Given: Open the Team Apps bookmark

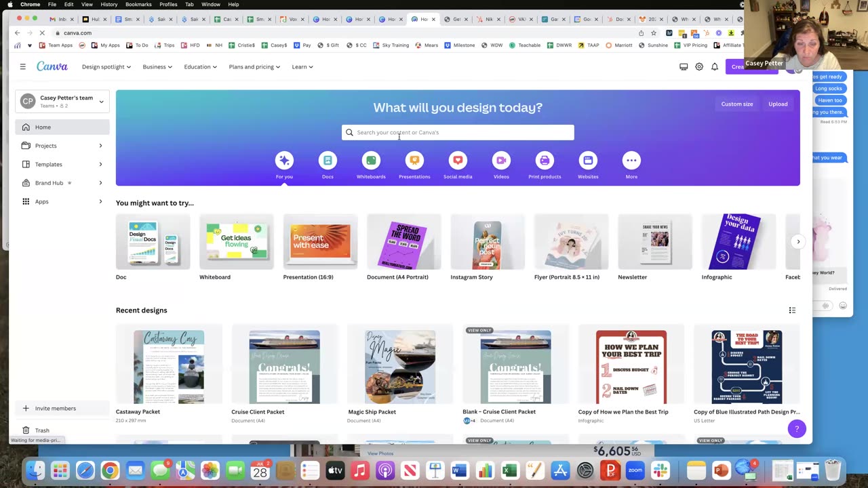Looking at the screenshot, I should click(56, 45).
